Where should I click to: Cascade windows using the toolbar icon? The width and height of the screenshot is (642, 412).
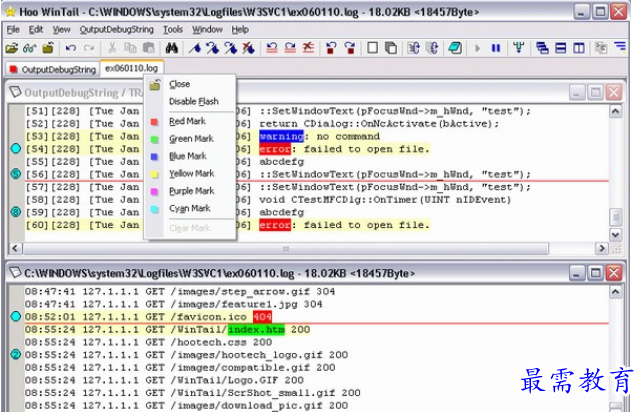pyautogui.click(x=542, y=48)
